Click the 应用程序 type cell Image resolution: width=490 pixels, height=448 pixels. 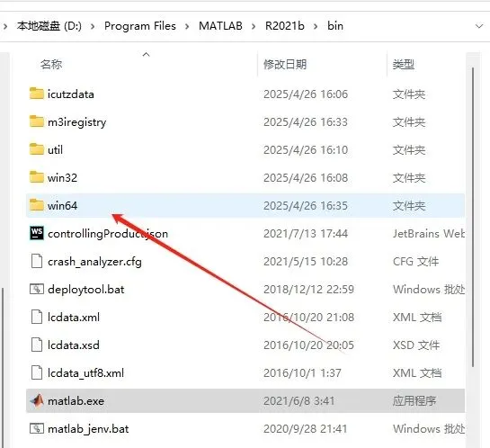pyautogui.click(x=414, y=401)
